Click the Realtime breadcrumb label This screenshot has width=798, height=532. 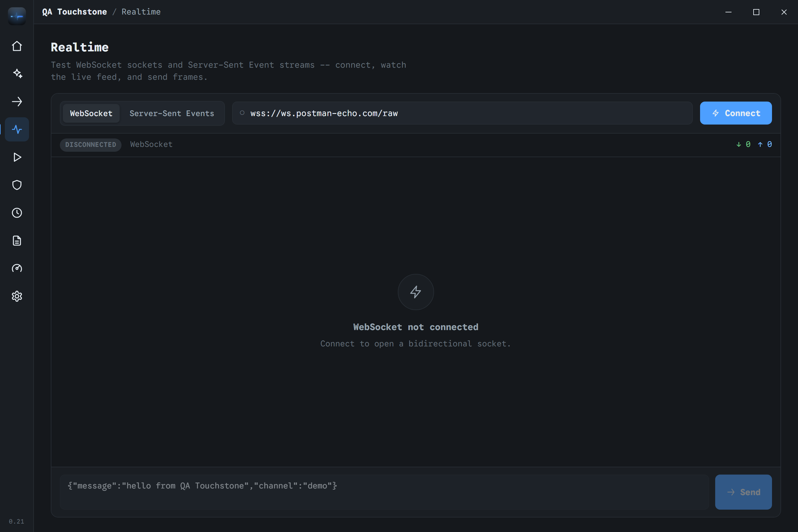(x=141, y=12)
